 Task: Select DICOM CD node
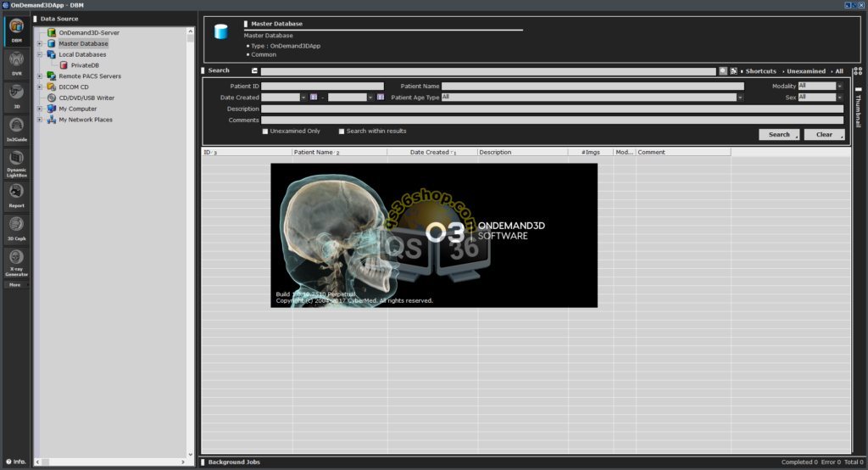(74, 87)
